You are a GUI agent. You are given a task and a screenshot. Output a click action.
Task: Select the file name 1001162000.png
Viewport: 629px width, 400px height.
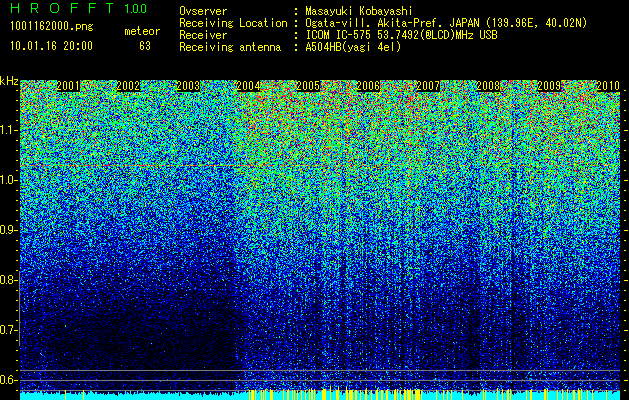pyautogui.click(x=52, y=26)
